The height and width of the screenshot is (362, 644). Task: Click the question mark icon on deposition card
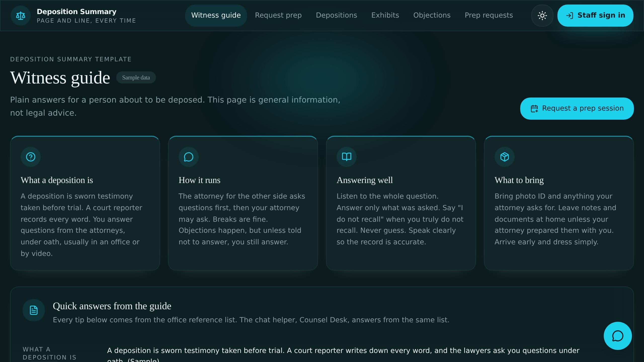(31, 157)
